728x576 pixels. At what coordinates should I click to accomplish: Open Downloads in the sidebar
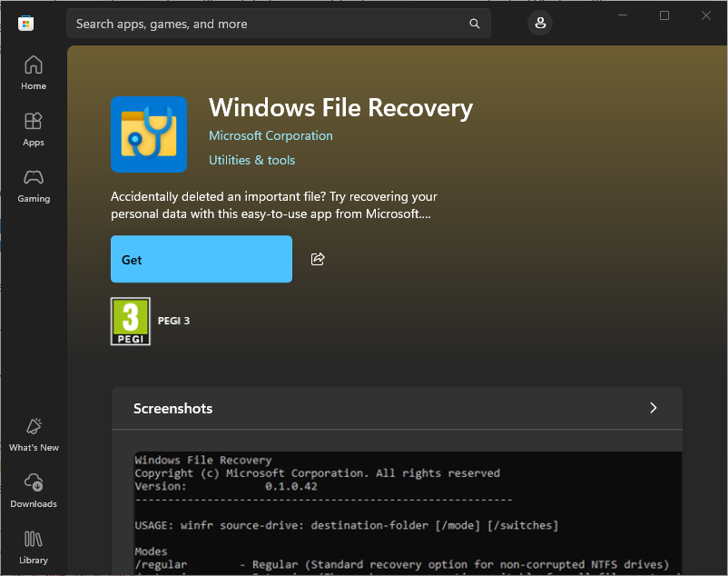[x=34, y=491]
